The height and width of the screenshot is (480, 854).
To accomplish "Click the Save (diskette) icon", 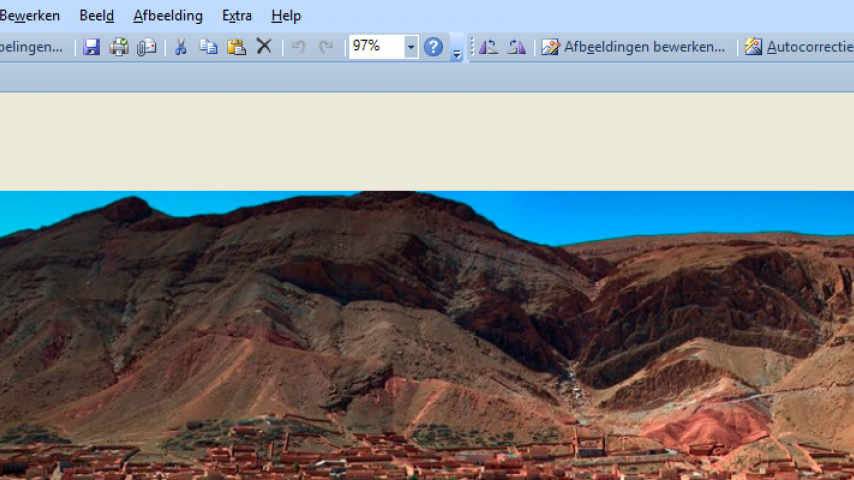I will 91,47.
